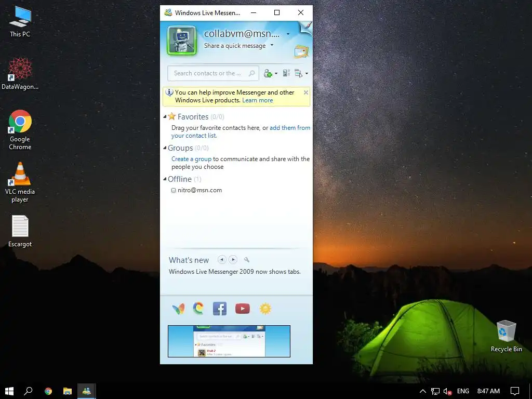Show previous What's new item
The height and width of the screenshot is (399, 532).
click(221, 260)
